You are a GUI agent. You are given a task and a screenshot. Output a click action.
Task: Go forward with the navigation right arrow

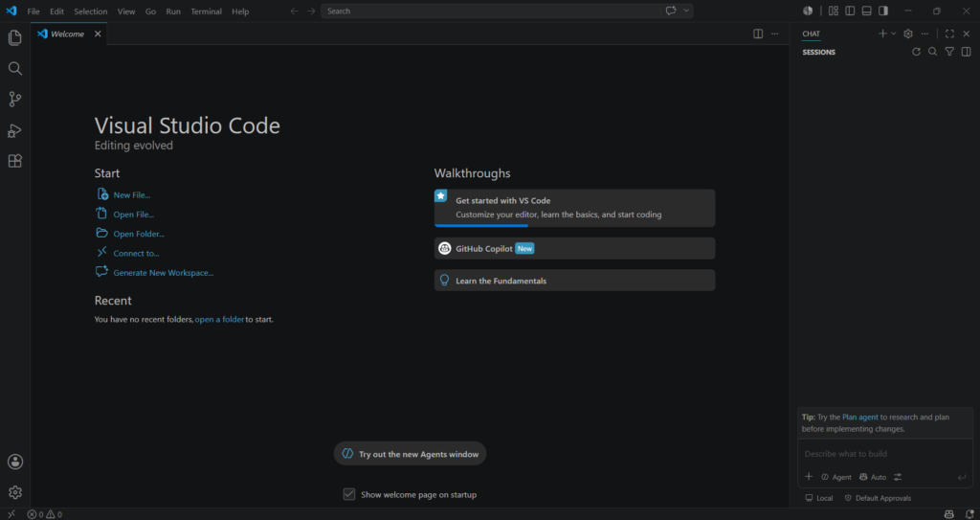(x=311, y=11)
